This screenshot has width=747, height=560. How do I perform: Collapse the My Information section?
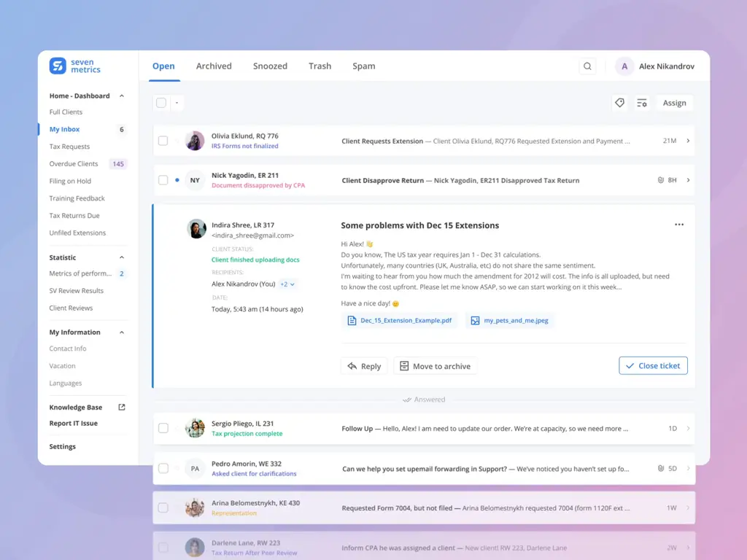pos(122,332)
